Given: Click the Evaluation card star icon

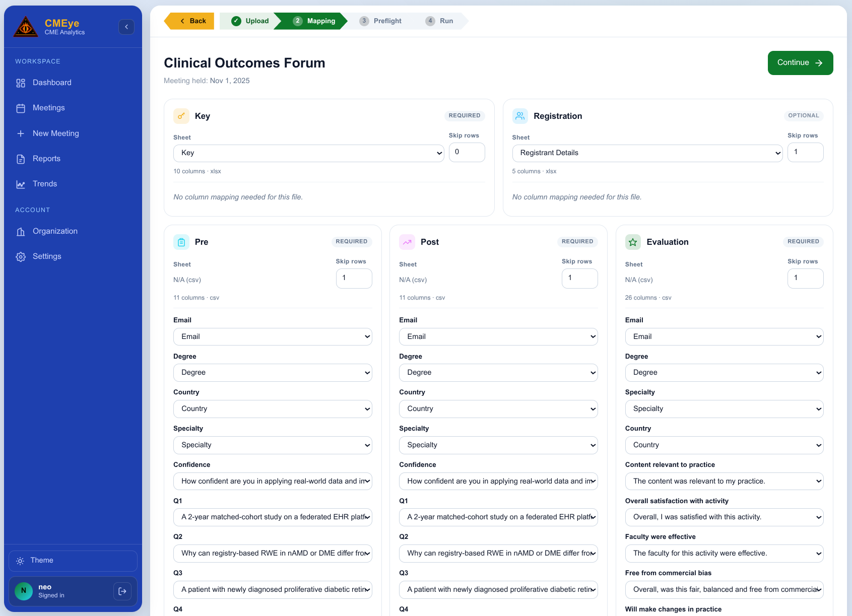Looking at the screenshot, I should pos(633,242).
